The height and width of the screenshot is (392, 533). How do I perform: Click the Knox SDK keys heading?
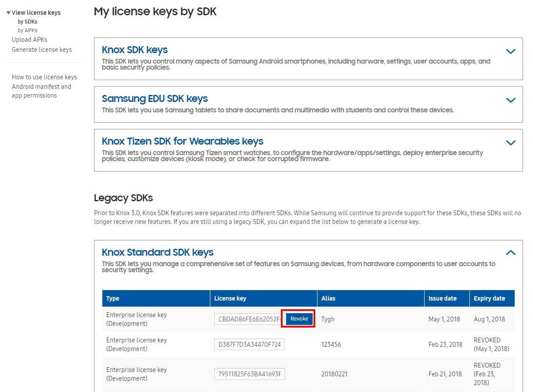pos(135,50)
